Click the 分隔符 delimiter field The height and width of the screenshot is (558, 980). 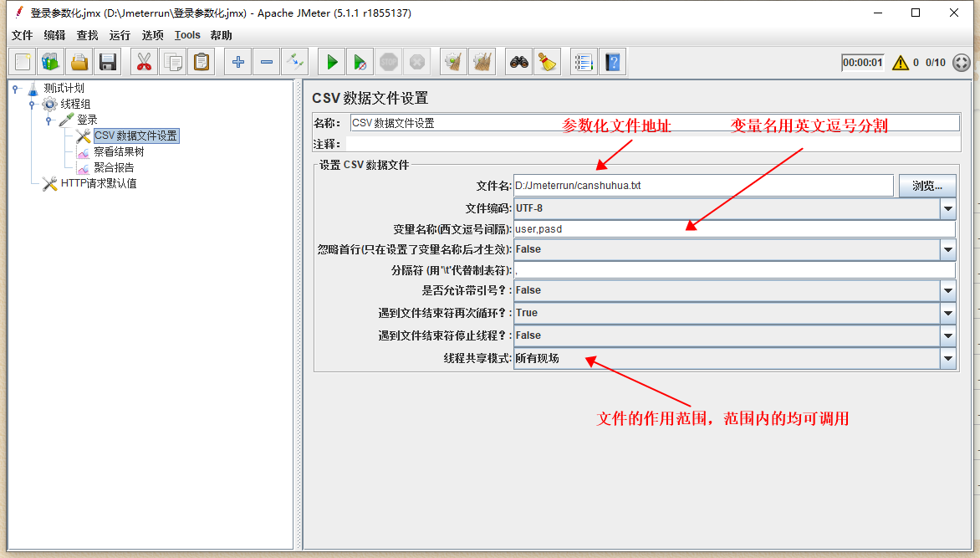734,270
